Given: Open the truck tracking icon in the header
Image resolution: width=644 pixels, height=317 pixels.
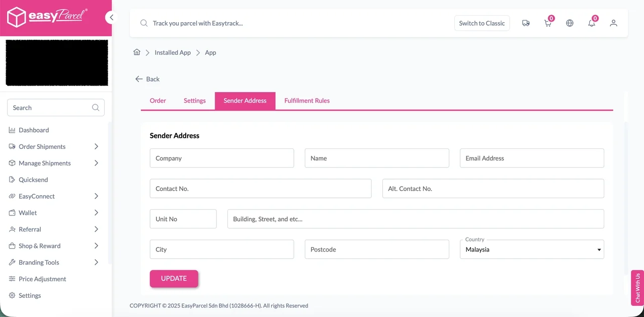Looking at the screenshot, I should (526, 23).
